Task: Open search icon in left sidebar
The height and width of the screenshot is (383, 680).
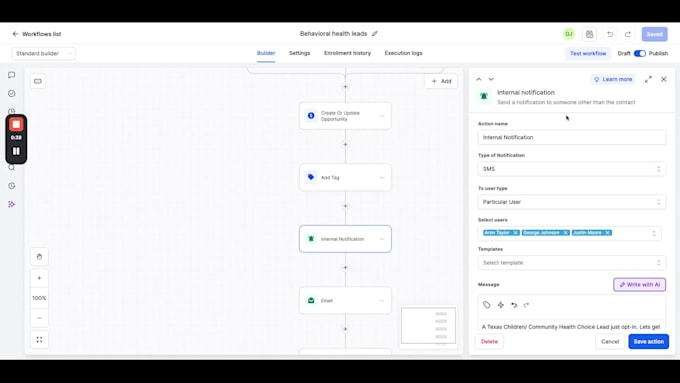Action: coord(12,167)
